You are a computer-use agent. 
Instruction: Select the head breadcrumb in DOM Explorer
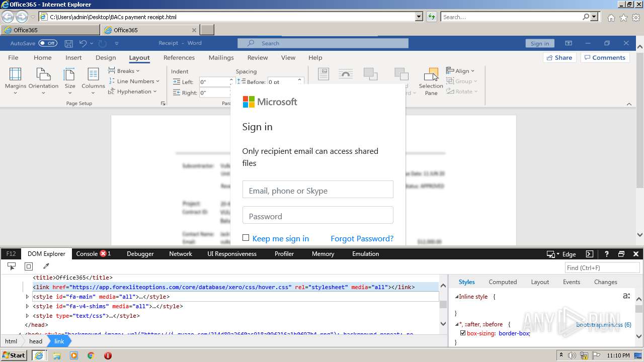tap(36, 341)
